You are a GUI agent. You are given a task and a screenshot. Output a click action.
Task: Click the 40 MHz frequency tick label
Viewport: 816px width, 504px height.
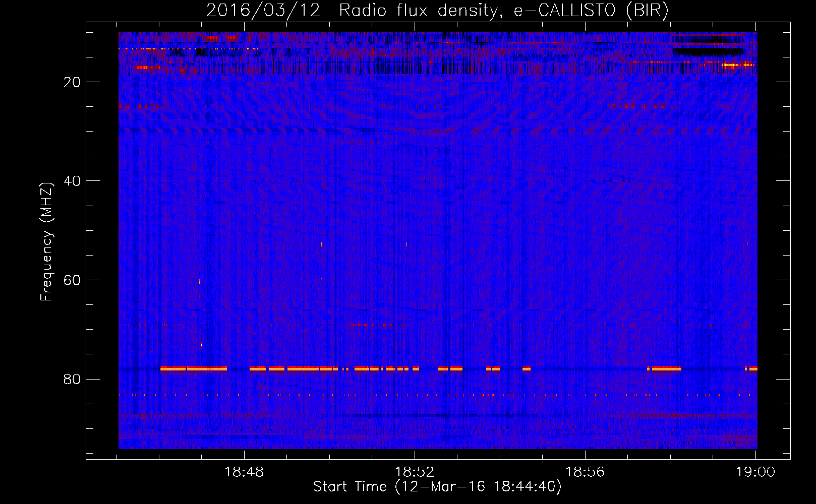point(72,181)
